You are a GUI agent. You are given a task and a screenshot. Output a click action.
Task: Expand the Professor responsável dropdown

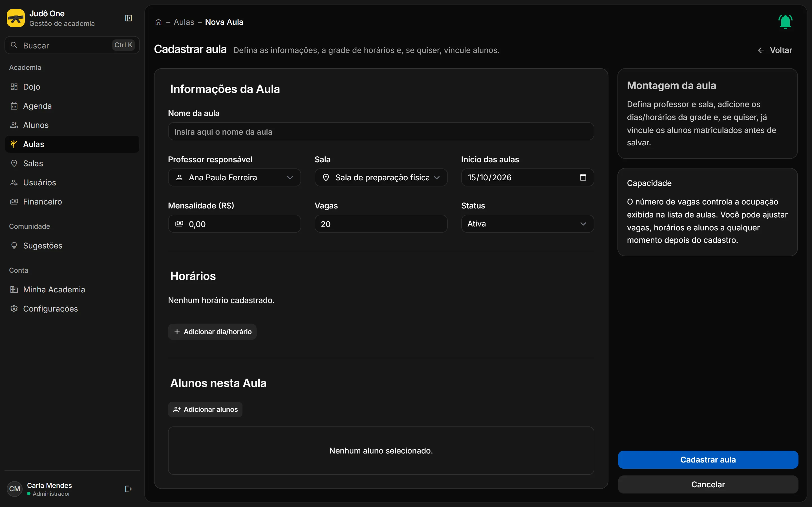click(x=234, y=177)
